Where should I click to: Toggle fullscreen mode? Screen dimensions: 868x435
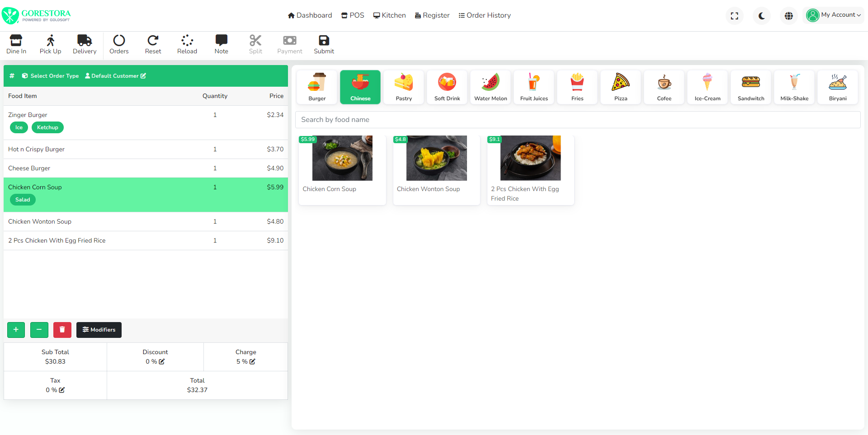coord(734,15)
